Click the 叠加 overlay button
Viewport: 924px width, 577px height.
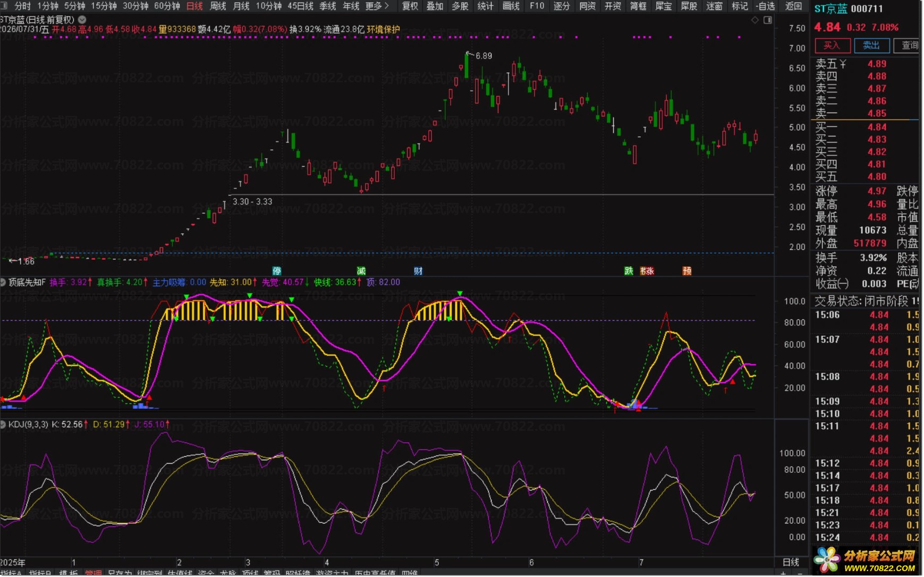[x=435, y=6]
